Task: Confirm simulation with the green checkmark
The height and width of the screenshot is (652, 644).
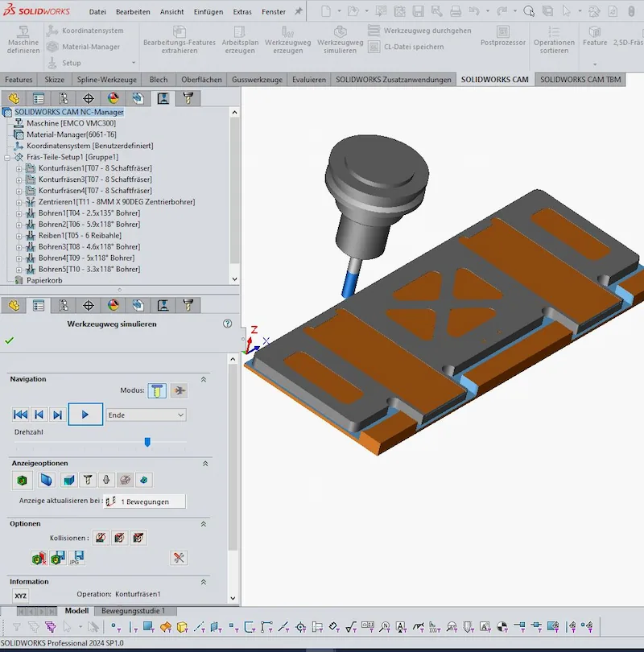Action: (10, 340)
